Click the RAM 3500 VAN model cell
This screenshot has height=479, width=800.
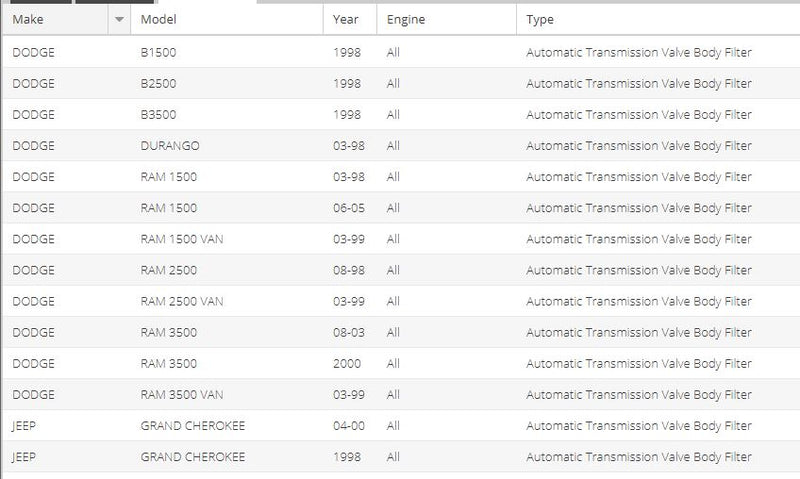tap(182, 394)
